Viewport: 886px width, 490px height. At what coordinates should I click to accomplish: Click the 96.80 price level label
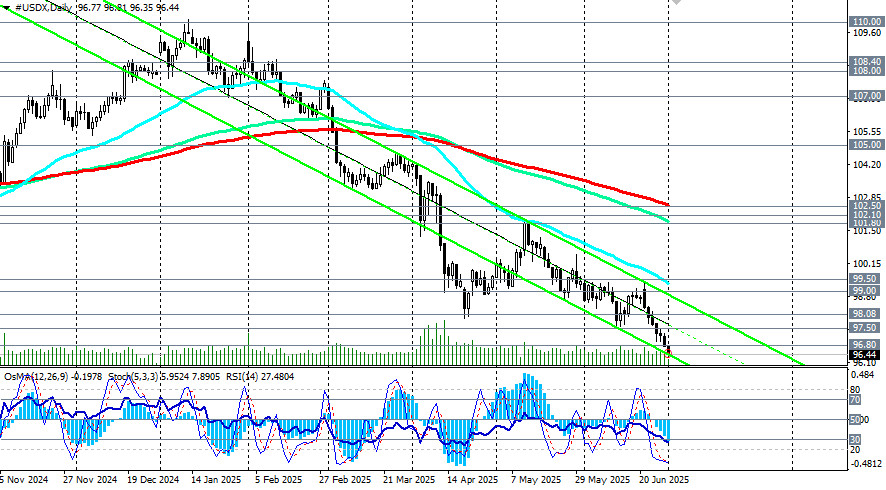[865, 345]
